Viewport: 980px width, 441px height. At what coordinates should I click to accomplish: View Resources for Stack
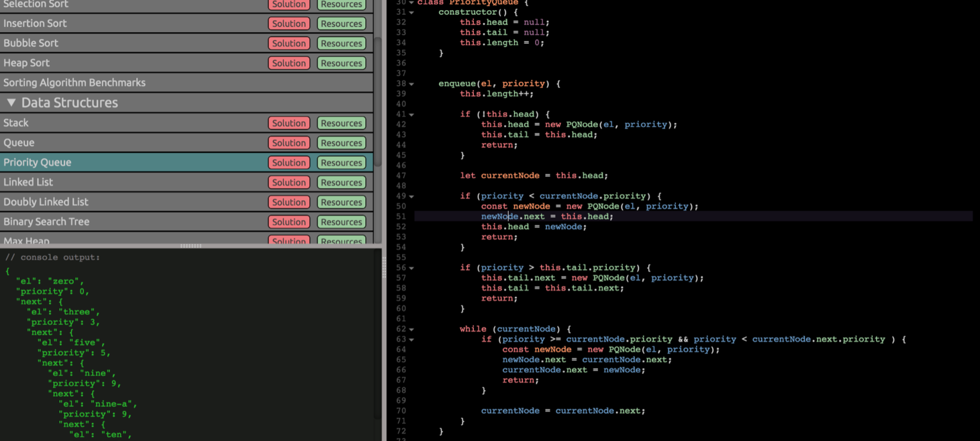point(341,123)
